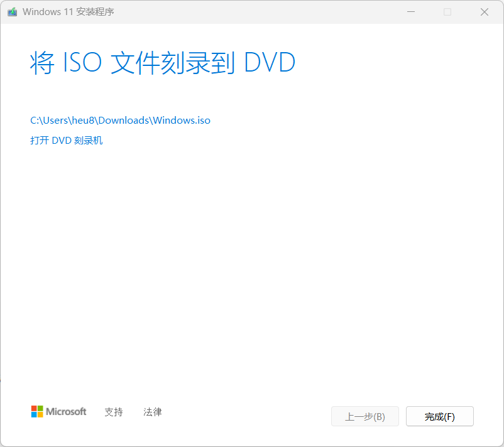The width and height of the screenshot is (504, 447).
Task: Open the 支持 link
Action: tap(114, 412)
